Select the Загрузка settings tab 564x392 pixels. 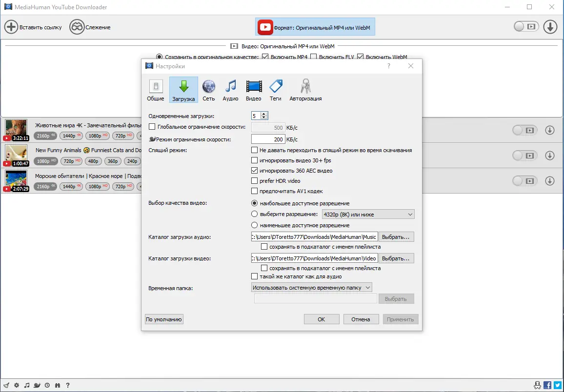pyautogui.click(x=183, y=90)
